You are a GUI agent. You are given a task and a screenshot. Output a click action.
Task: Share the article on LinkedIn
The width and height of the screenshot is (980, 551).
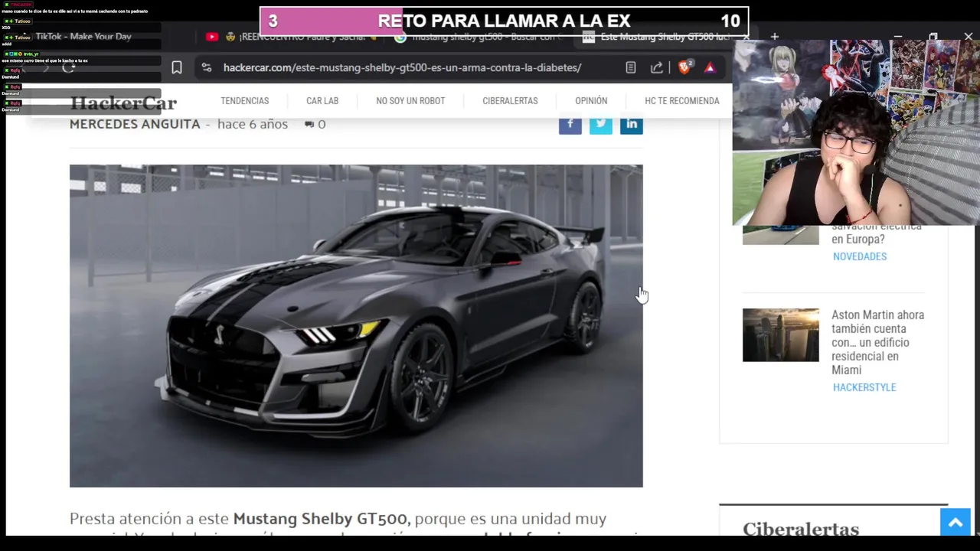[632, 124]
